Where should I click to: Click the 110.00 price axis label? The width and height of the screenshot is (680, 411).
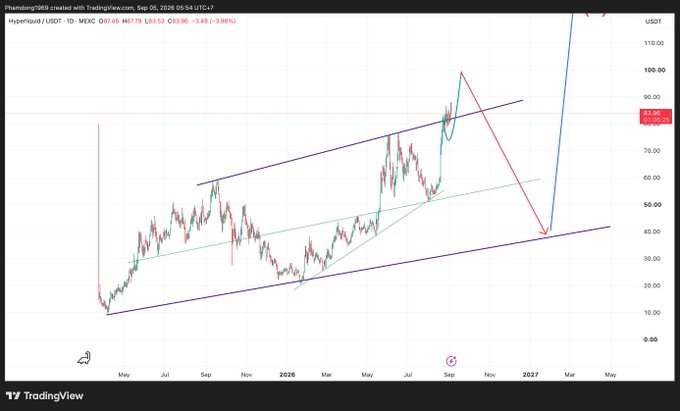click(x=654, y=43)
